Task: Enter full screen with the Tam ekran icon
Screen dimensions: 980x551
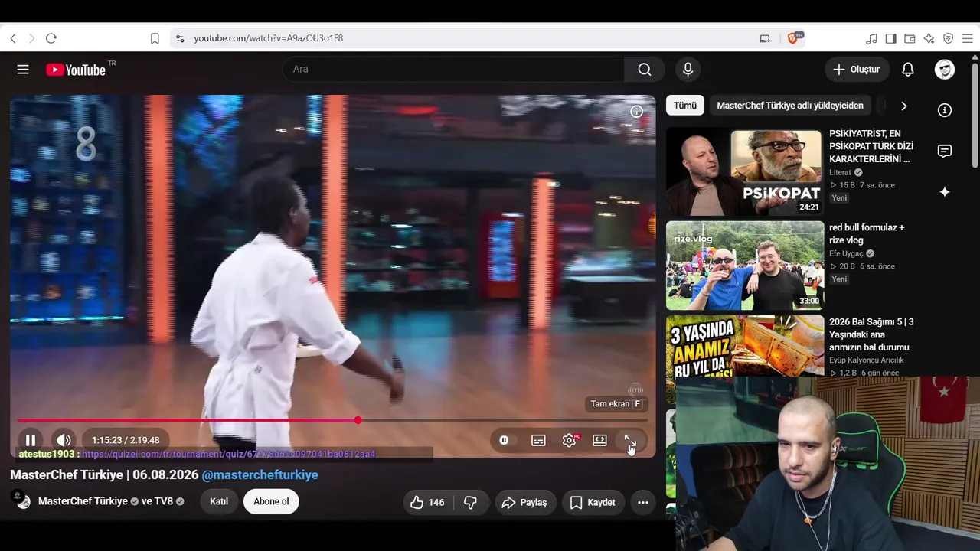Action: point(630,440)
